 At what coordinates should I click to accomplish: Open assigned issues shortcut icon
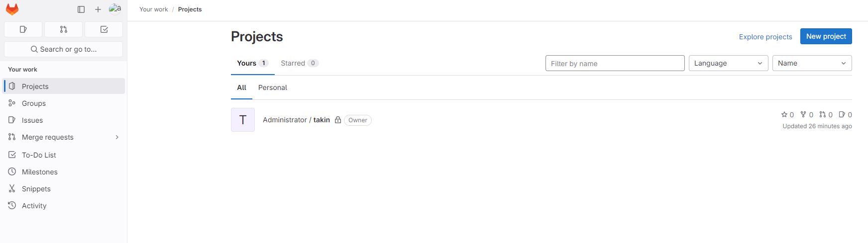click(23, 29)
